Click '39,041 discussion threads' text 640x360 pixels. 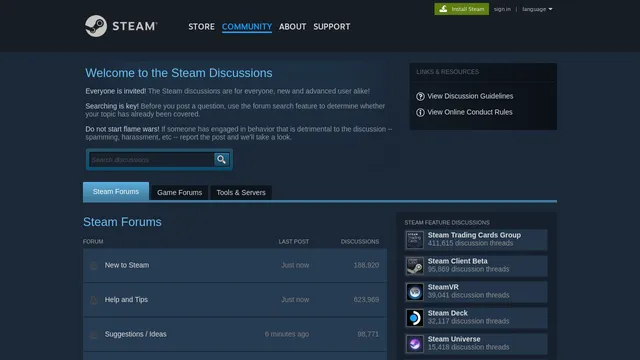click(x=469, y=295)
